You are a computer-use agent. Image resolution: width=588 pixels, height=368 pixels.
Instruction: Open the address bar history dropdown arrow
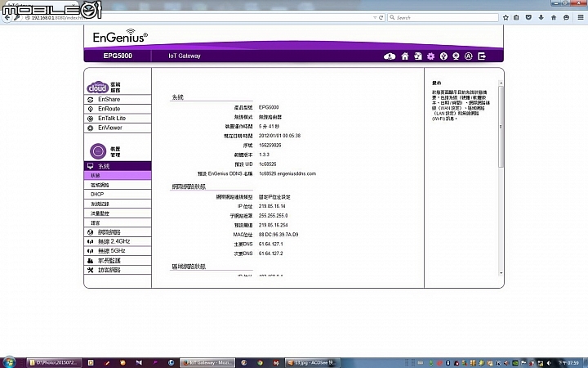[375, 18]
